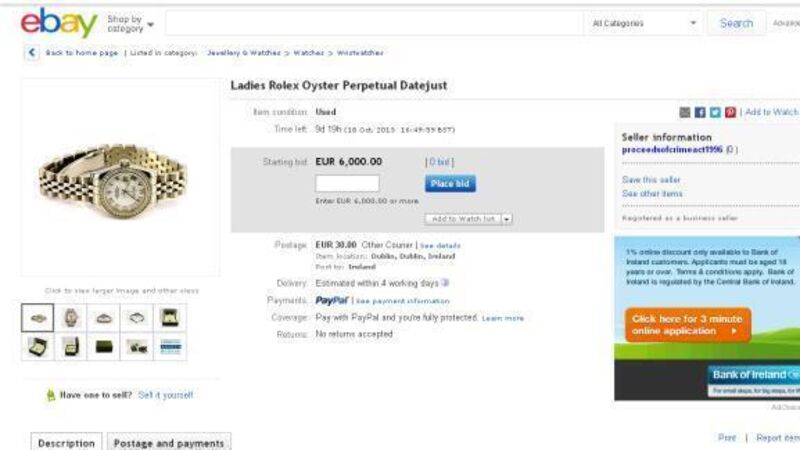The height and width of the screenshot is (450, 800).
Task: Select the second watch thumbnail image
Action: pyautogui.click(x=70, y=318)
